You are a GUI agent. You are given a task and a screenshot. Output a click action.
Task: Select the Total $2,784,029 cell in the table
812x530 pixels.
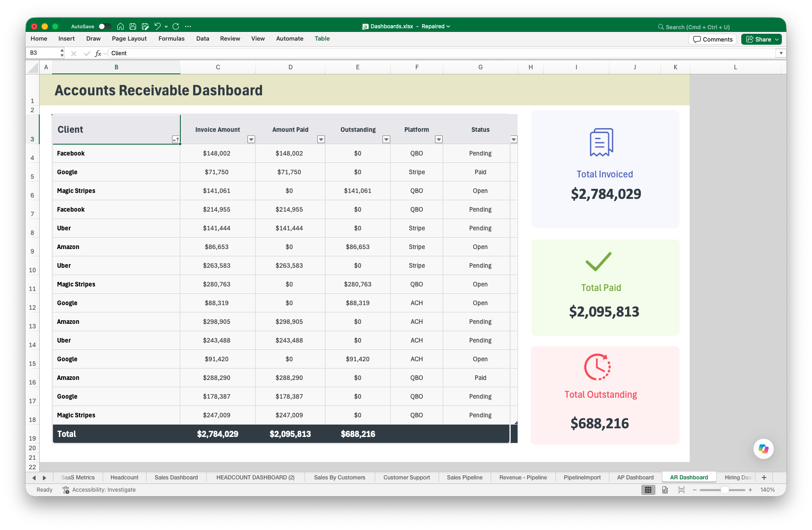(x=218, y=434)
